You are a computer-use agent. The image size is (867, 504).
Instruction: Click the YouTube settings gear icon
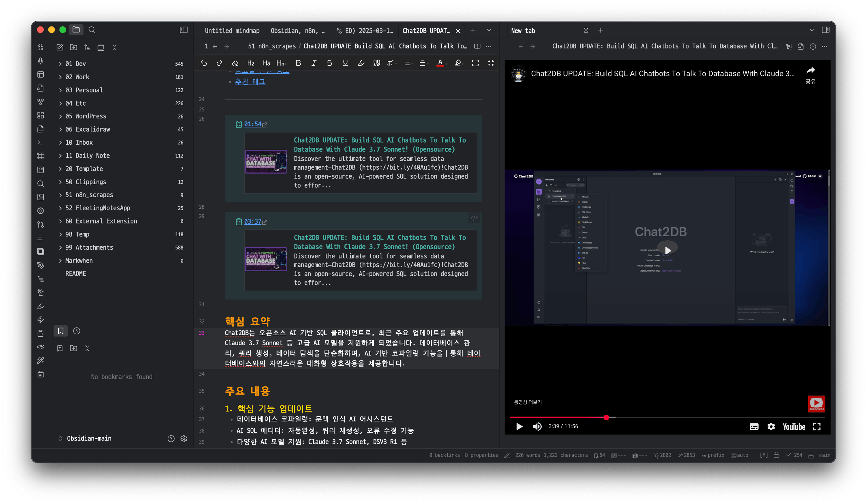coord(771,427)
